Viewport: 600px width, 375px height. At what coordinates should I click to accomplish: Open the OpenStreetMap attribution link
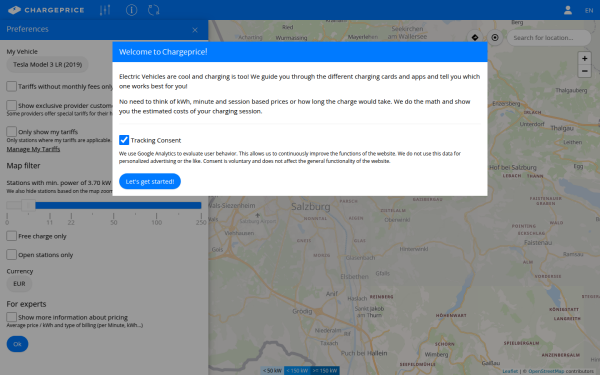tap(546, 371)
